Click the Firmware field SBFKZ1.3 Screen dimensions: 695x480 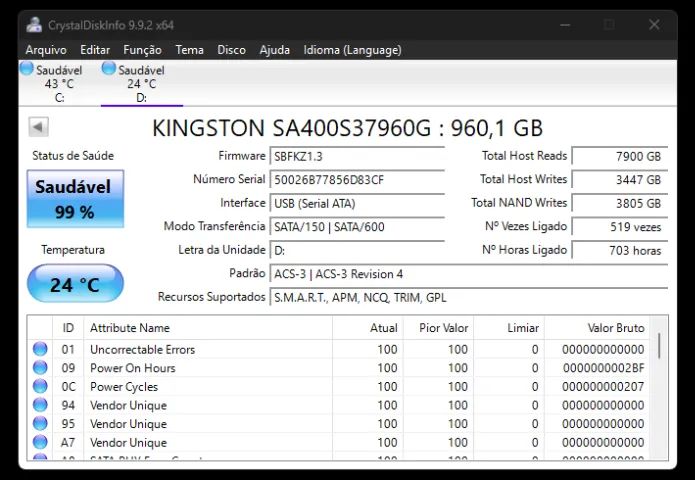357,156
